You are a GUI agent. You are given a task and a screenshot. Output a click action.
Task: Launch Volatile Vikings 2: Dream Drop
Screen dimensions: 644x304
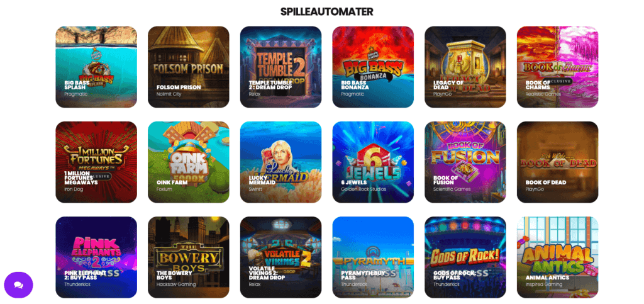click(281, 257)
